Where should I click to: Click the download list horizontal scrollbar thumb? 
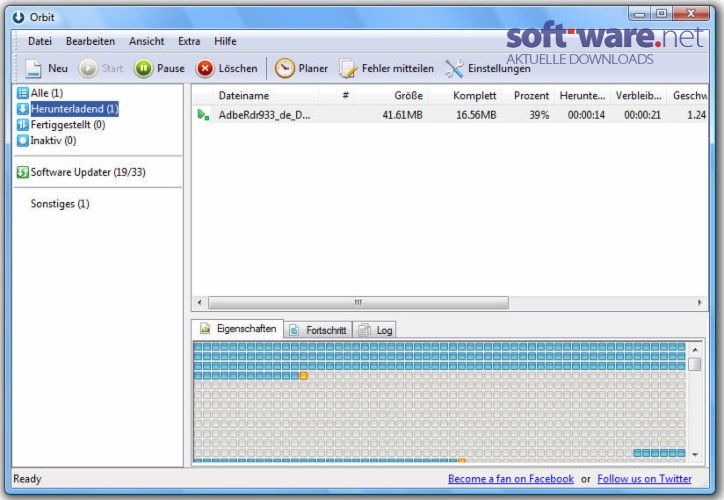358,302
